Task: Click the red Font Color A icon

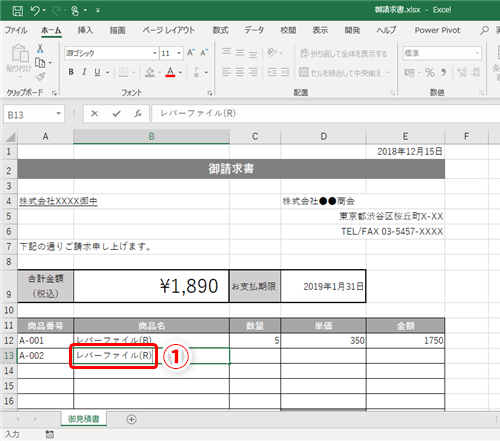Action: coord(170,72)
